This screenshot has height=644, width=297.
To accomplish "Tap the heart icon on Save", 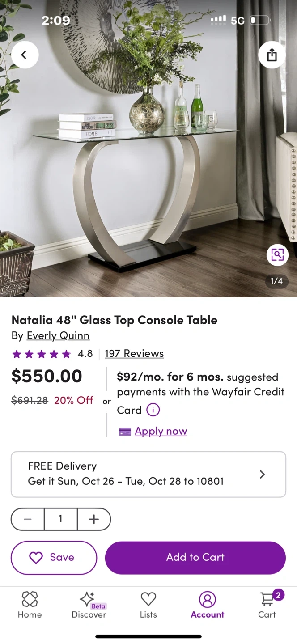I will click(36, 557).
